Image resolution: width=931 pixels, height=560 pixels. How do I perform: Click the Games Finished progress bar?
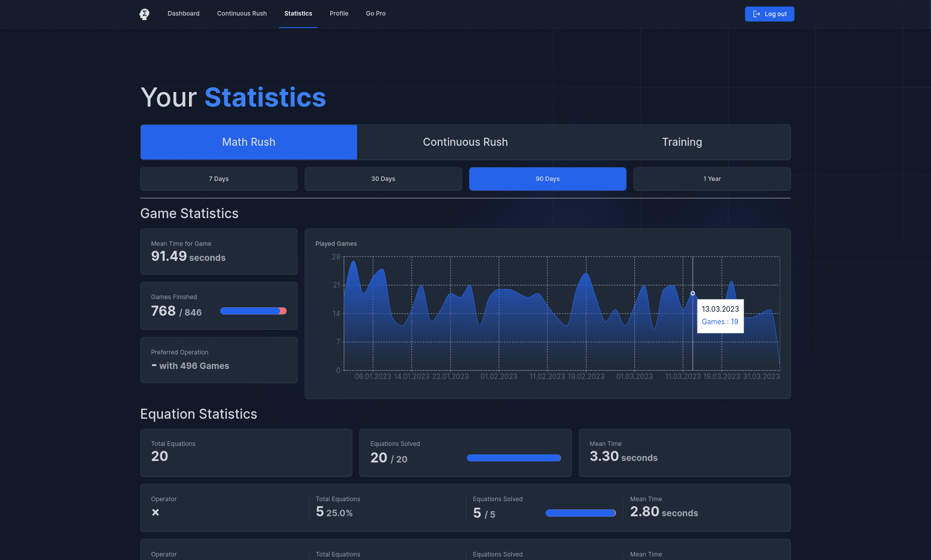coord(253,311)
